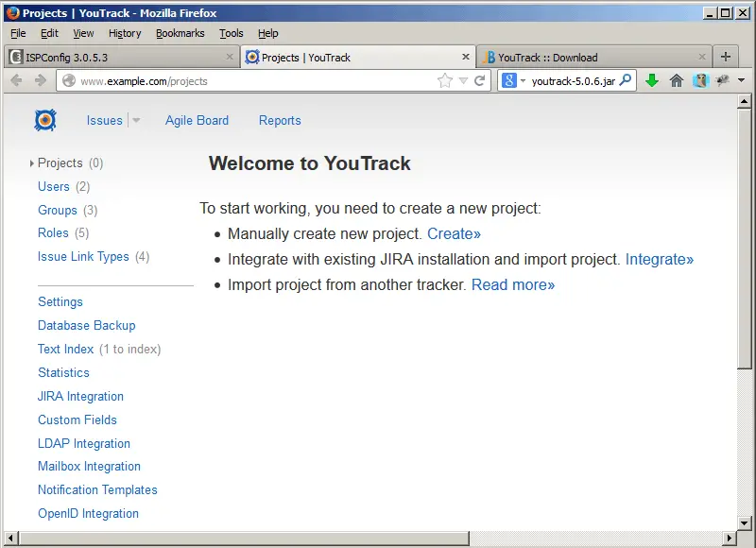The height and width of the screenshot is (548, 756).
Task: Open the Edit menu
Action: tap(49, 33)
